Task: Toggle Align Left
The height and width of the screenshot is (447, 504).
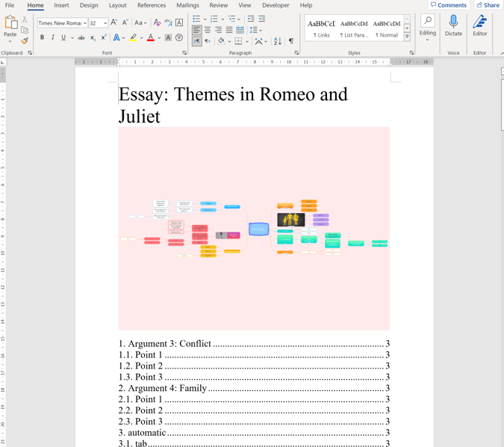Action: (196, 30)
